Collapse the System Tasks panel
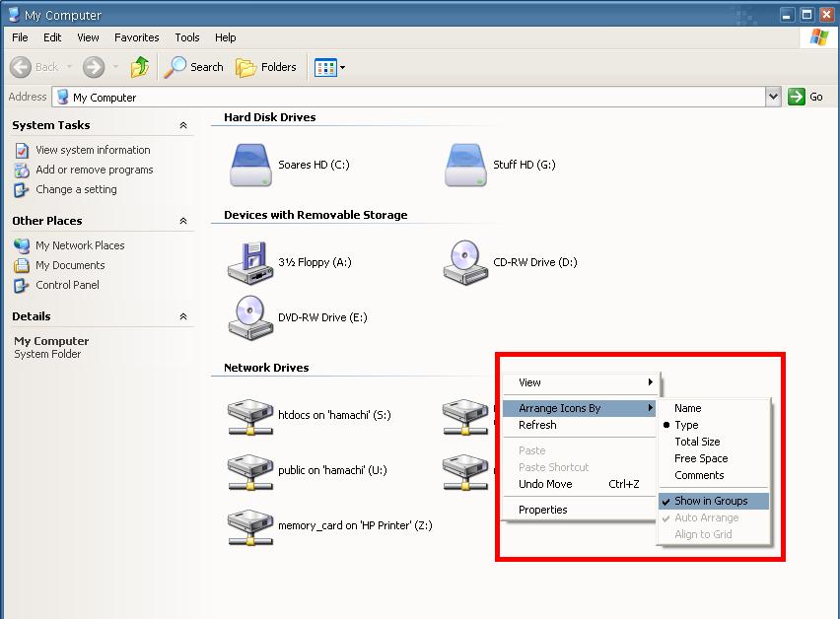Screen dimensions: 840x619 pyautogui.click(x=183, y=125)
